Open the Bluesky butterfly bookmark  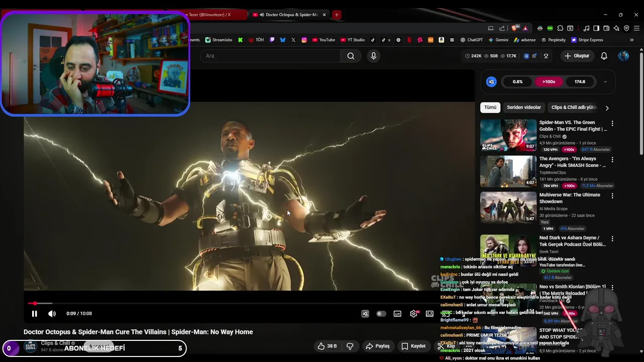click(283, 40)
